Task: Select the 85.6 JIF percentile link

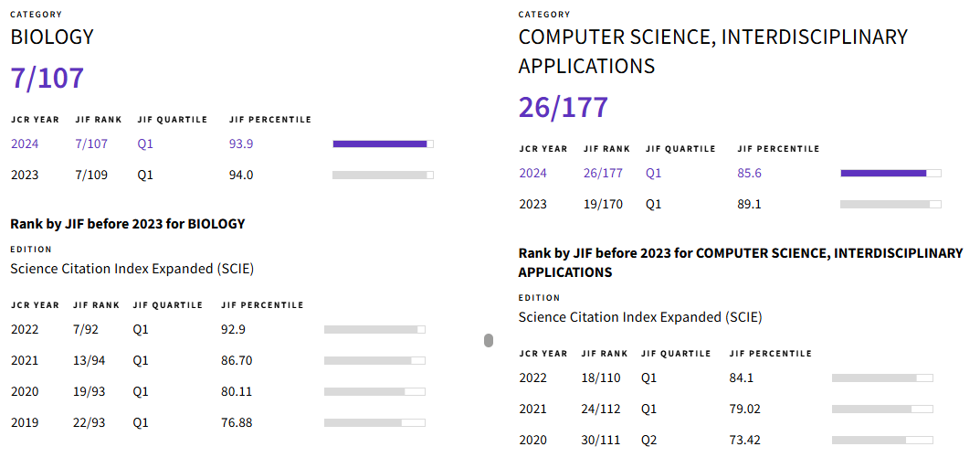Action: click(x=749, y=173)
